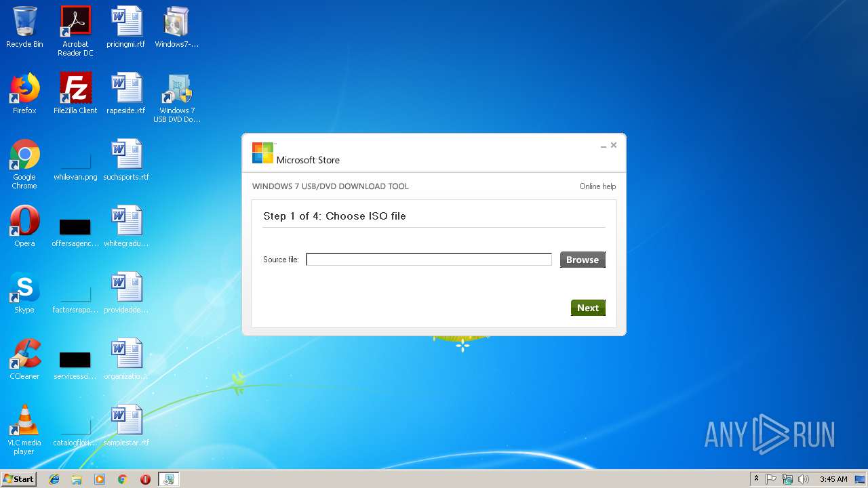Click the Browse button
This screenshot has width=868, height=488.
pos(583,260)
